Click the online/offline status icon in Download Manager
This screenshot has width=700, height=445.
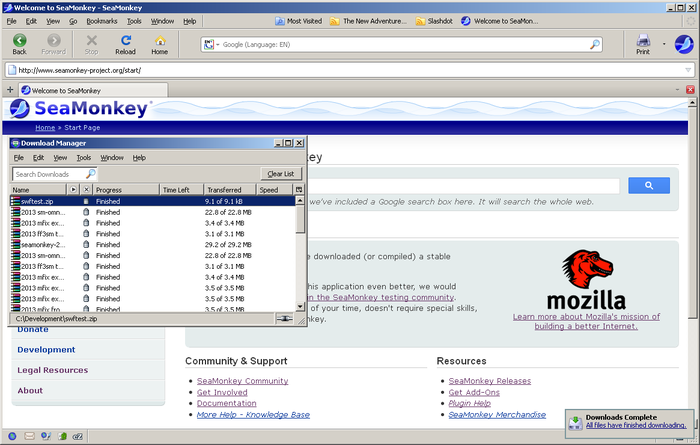tap(284, 319)
